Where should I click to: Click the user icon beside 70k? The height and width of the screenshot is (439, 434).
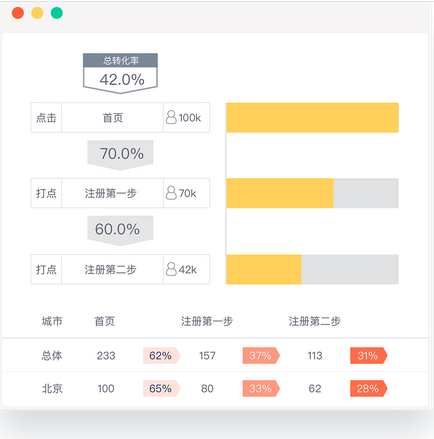171,193
